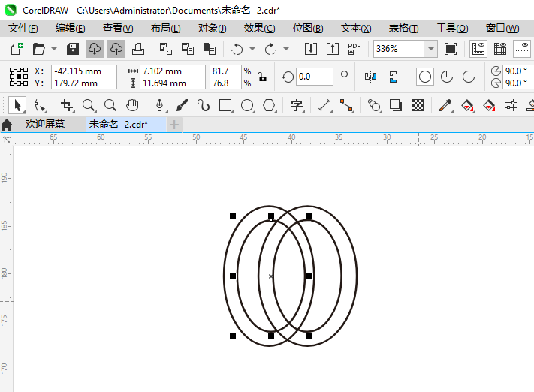Select the Interactive Fill tool
Screen dimensions: 534x392
(x=467, y=106)
